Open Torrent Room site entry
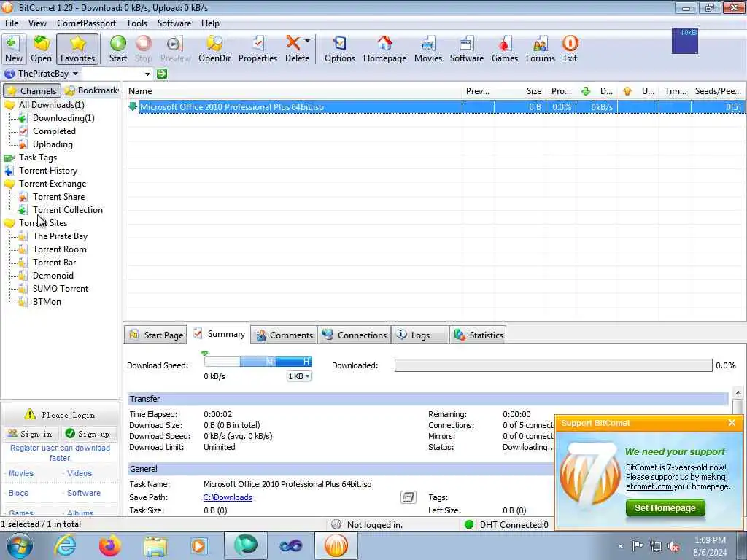 tap(60, 249)
